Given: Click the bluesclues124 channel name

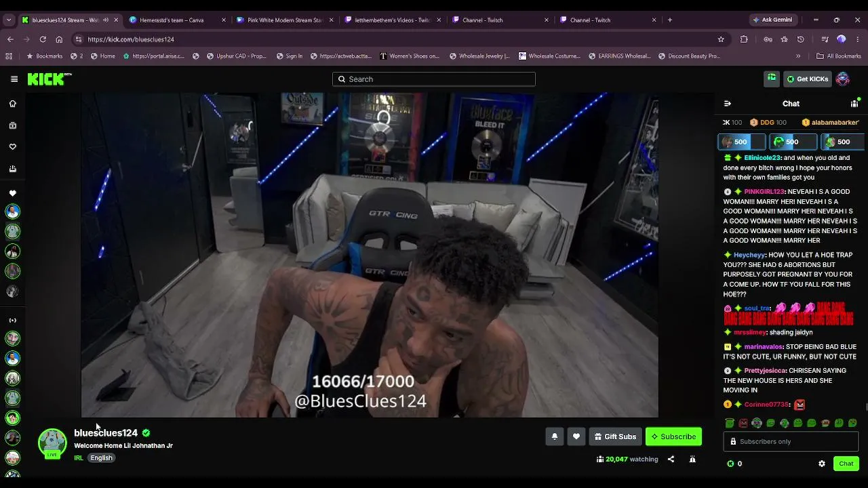Looking at the screenshot, I should 106,432.
